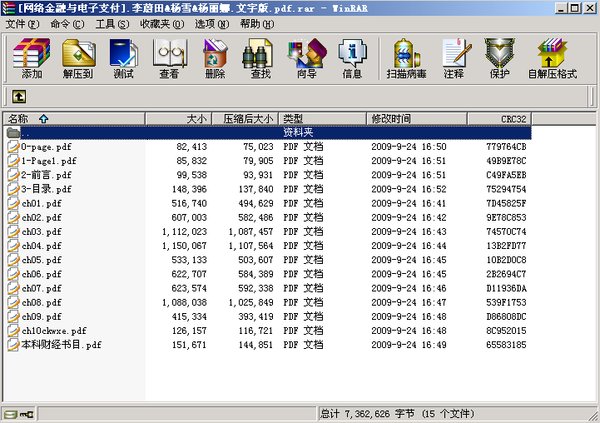Image resolution: width=600 pixels, height=423 pixels.
Task: Click size value 1,150,067 of ch04.pdf
Action: pyautogui.click(x=184, y=246)
